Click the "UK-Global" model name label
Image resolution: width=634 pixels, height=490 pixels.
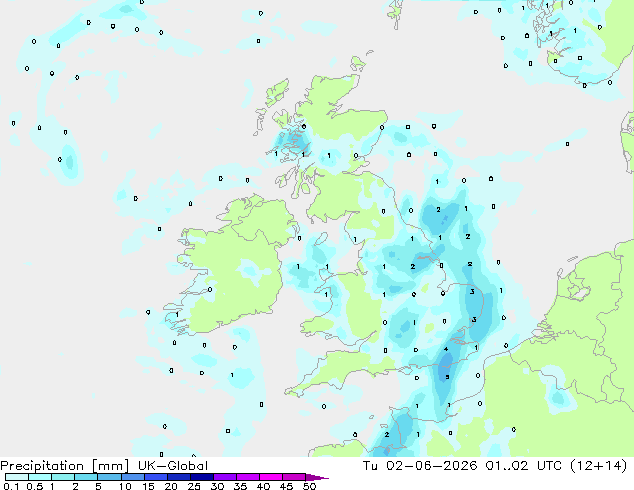pyautogui.click(x=173, y=466)
